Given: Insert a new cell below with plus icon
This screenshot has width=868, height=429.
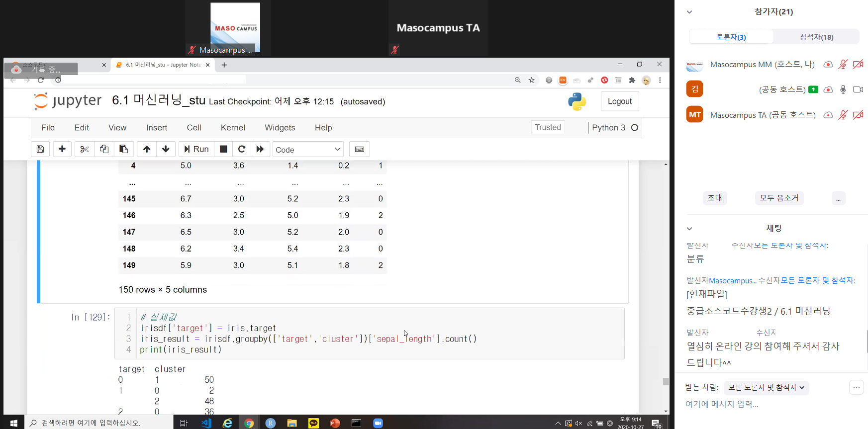Looking at the screenshot, I should 62,149.
